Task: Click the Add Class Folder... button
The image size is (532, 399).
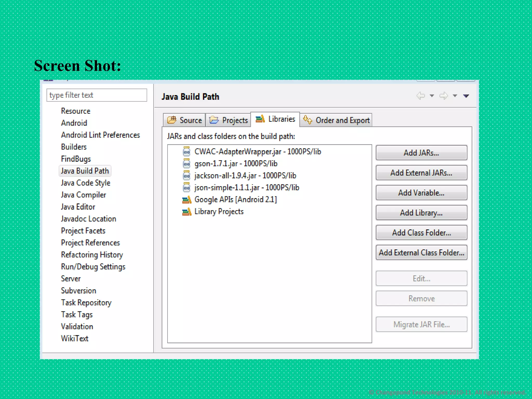Action: coord(421,232)
